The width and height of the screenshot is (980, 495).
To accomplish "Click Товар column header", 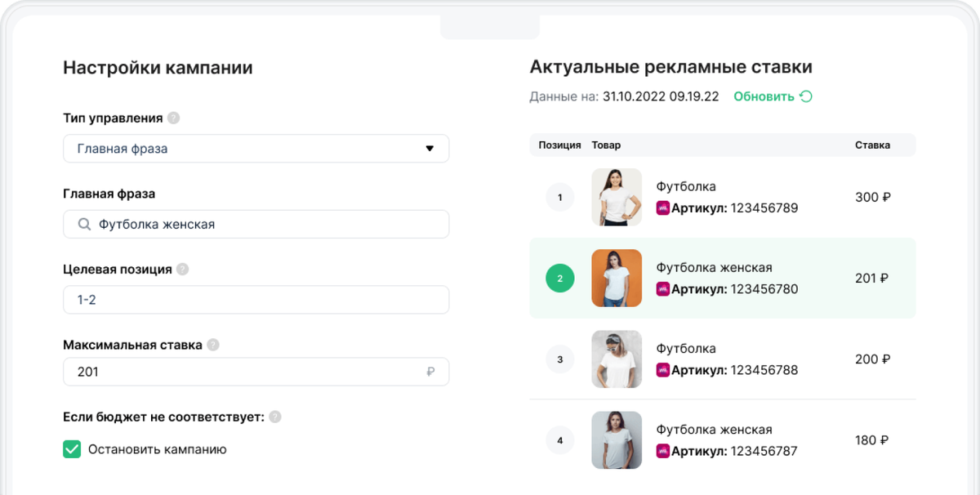I will click(606, 145).
